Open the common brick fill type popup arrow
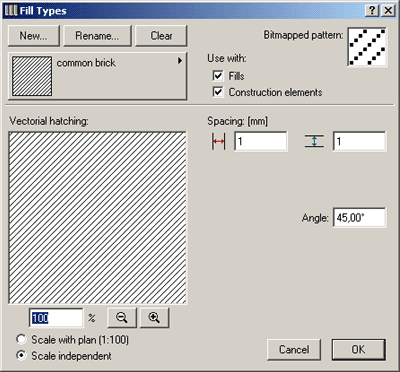 click(180, 61)
